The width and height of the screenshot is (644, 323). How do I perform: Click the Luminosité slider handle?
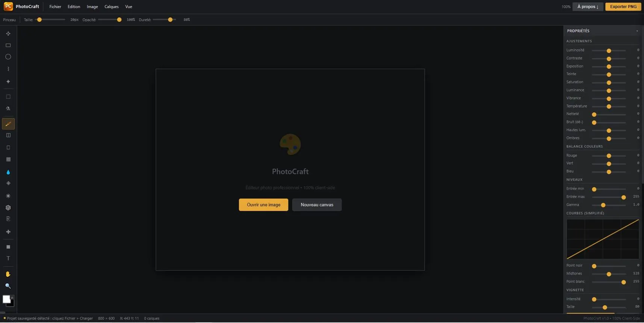click(x=609, y=51)
